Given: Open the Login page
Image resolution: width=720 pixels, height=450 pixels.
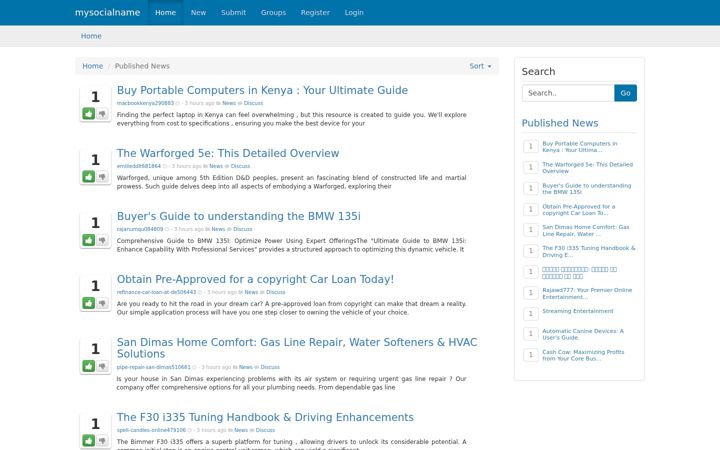Looking at the screenshot, I should coord(354,12).
